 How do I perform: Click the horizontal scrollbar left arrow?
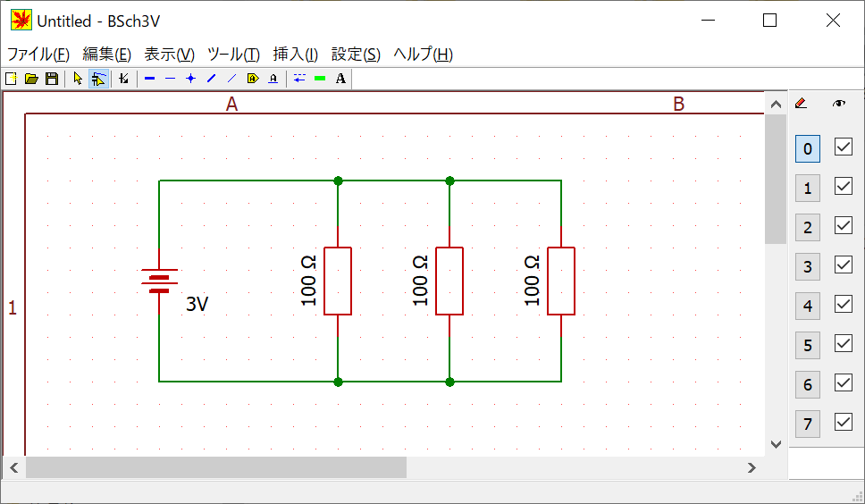14,467
